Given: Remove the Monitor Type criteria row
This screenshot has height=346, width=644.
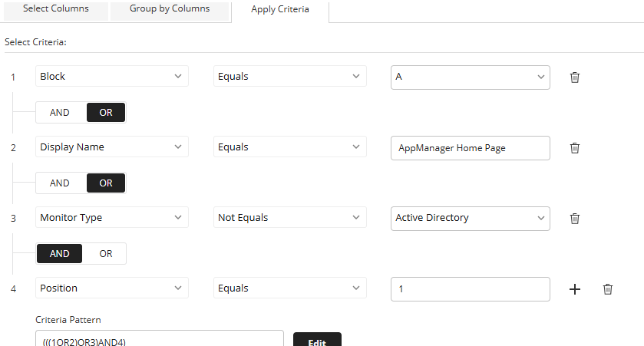Looking at the screenshot, I should coord(574,218).
